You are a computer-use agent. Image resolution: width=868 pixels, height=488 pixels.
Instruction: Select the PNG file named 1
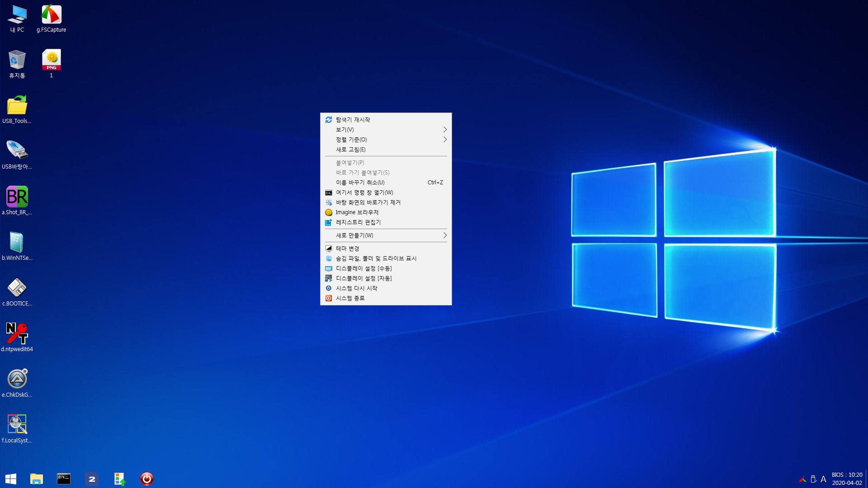[x=51, y=64]
